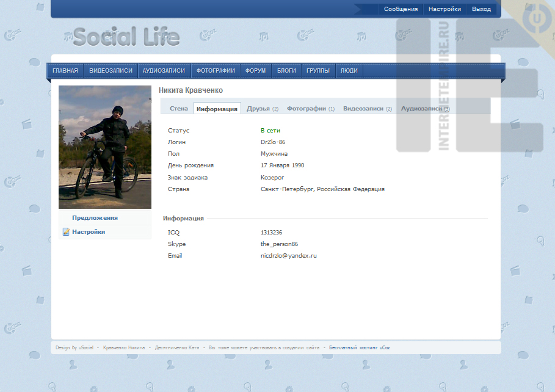Open ГРУППЫ menu item

tap(318, 70)
